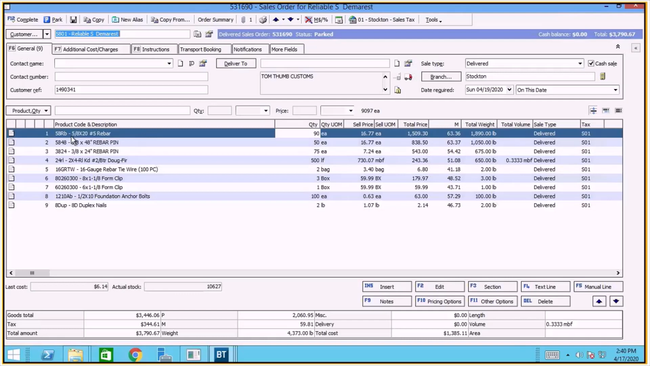The image size is (650, 366).
Task: Toggle the Cash sale checkbox
Action: pyautogui.click(x=591, y=63)
